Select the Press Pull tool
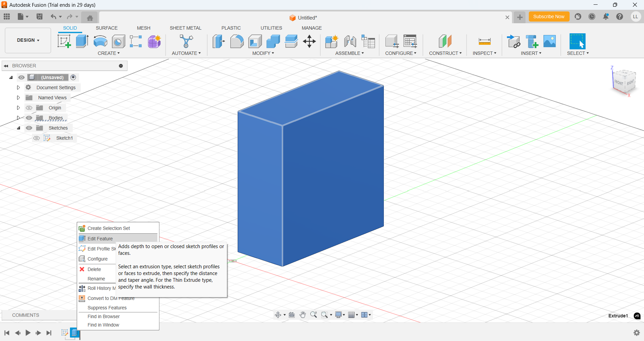Screen dimensions: 644x341 [x=219, y=41]
